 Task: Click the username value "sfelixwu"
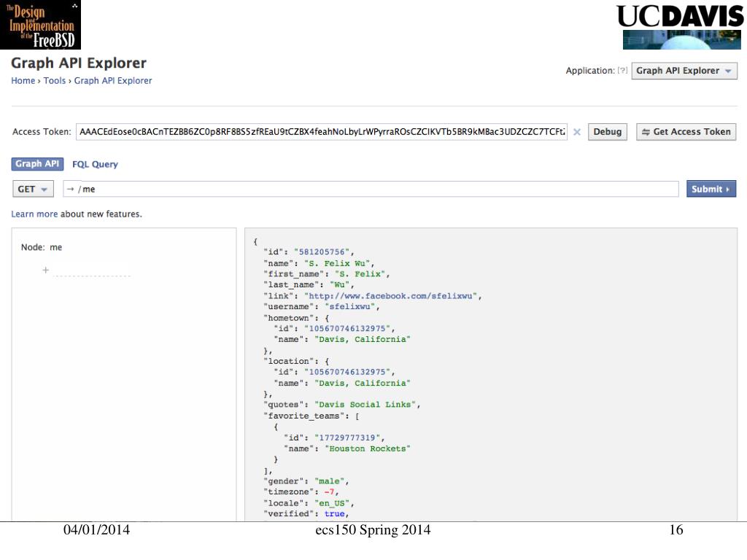pyautogui.click(x=349, y=307)
